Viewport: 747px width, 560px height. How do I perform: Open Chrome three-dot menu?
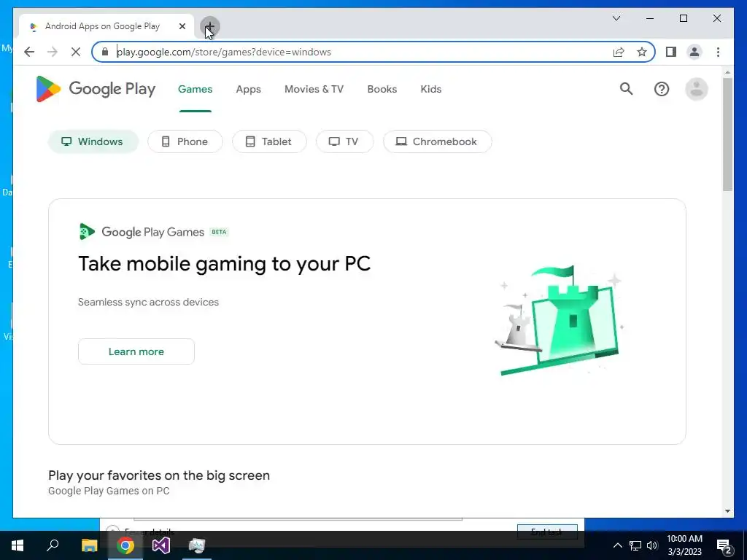click(718, 52)
